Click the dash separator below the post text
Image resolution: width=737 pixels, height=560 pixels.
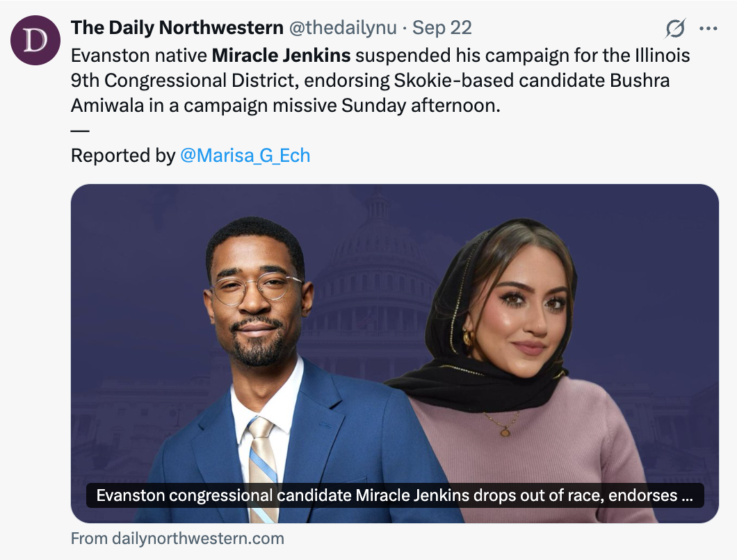click(x=81, y=130)
